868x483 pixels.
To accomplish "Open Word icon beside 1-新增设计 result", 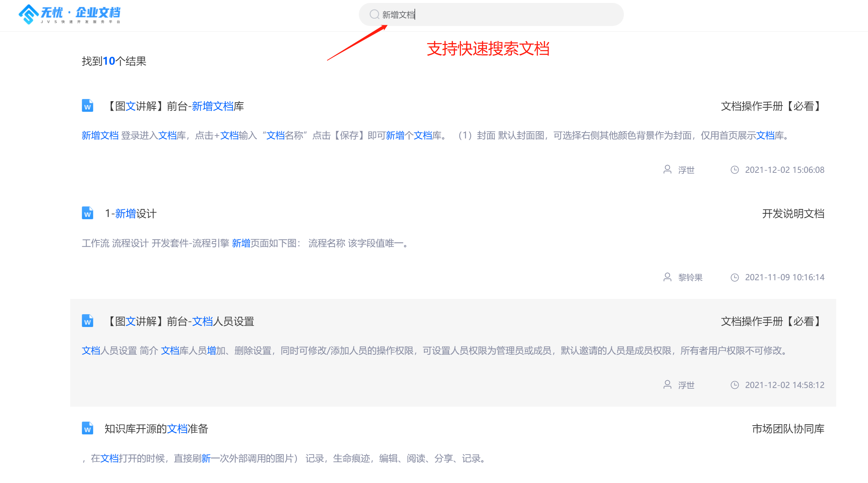I will tap(87, 213).
